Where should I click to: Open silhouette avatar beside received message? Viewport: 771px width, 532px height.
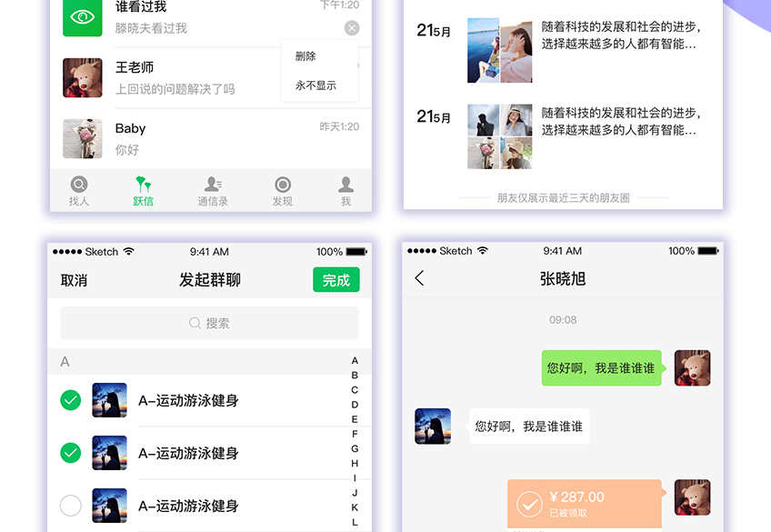tap(433, 427)
